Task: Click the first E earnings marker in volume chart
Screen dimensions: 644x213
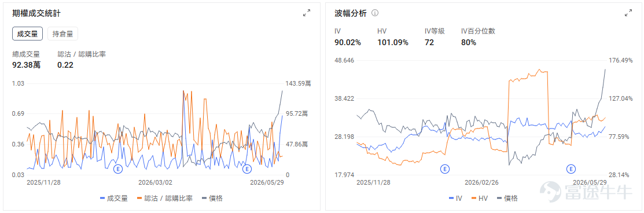Action: click(x=118, y=169)
